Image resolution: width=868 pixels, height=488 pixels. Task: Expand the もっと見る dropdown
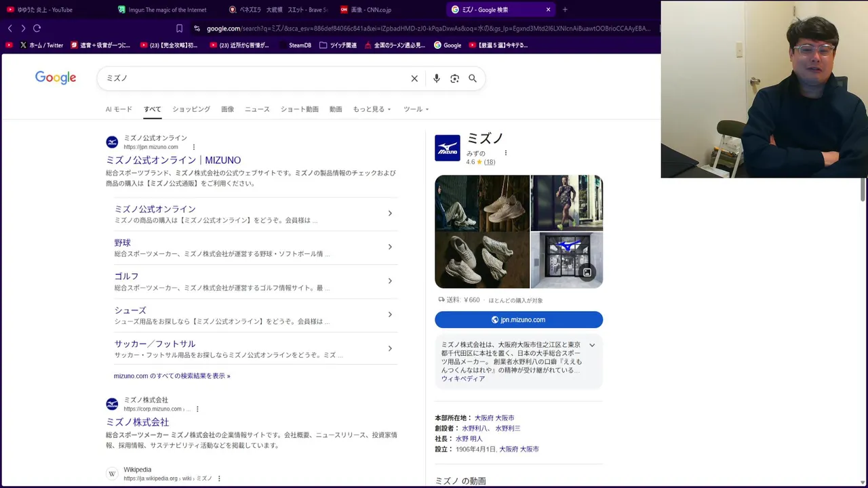pos(372,109)
